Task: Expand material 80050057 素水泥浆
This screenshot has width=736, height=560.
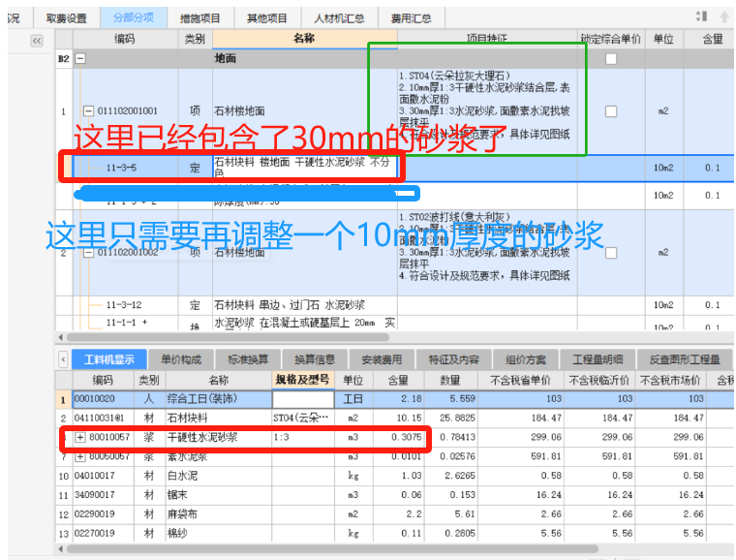Action: click(80, 456)
